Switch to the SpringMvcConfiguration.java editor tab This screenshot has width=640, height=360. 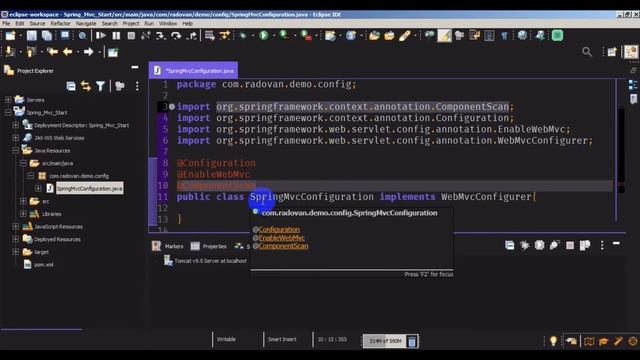[193, 70]
